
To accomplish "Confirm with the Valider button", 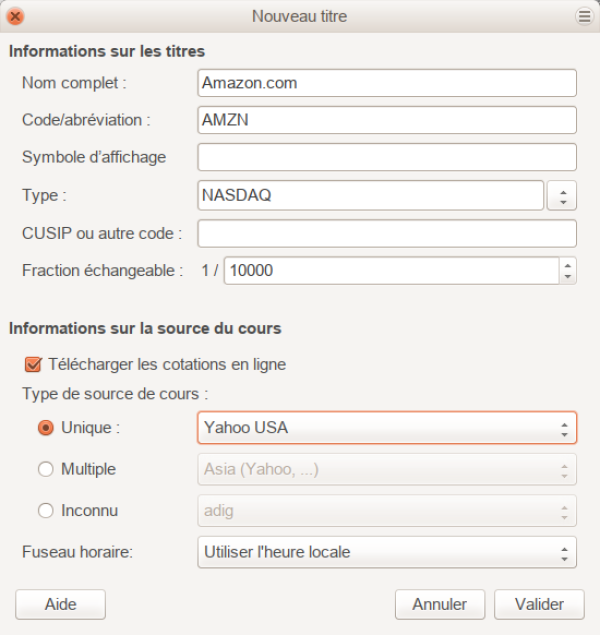I will point(540,604).
